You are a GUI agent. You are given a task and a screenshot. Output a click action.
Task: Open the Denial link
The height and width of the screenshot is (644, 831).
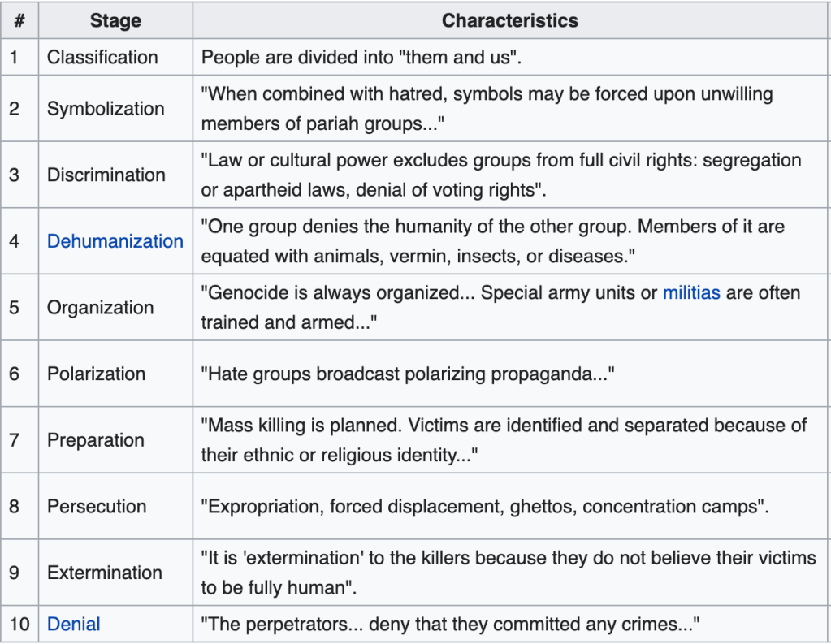pos(74,625)
